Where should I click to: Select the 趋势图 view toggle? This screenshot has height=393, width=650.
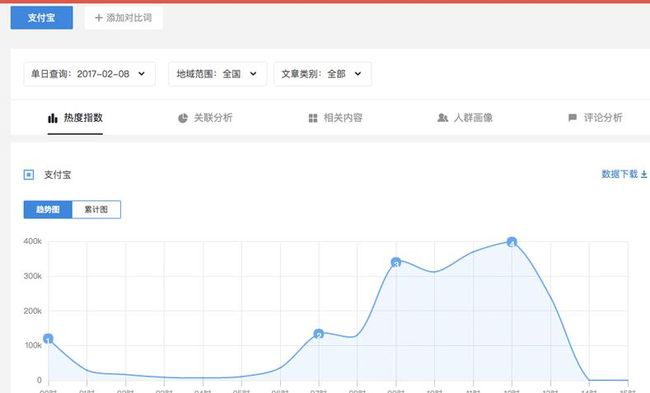[x=48, y=209]
